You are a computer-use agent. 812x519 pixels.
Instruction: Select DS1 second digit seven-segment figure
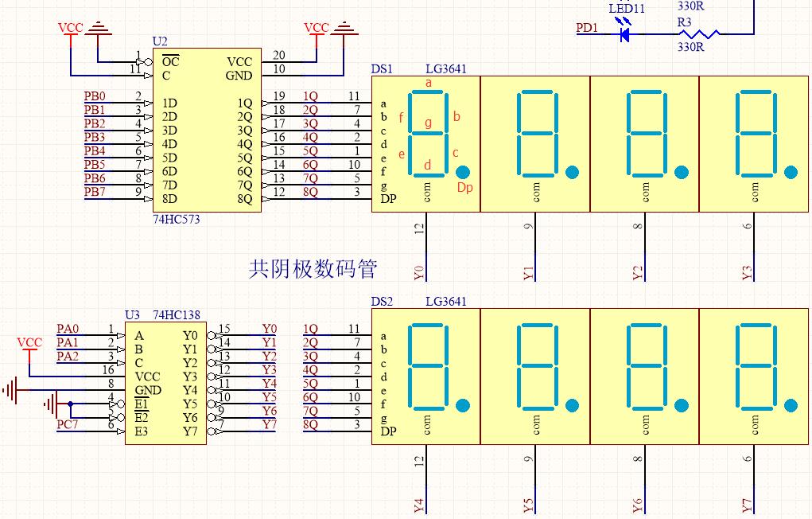coord(538,134)
